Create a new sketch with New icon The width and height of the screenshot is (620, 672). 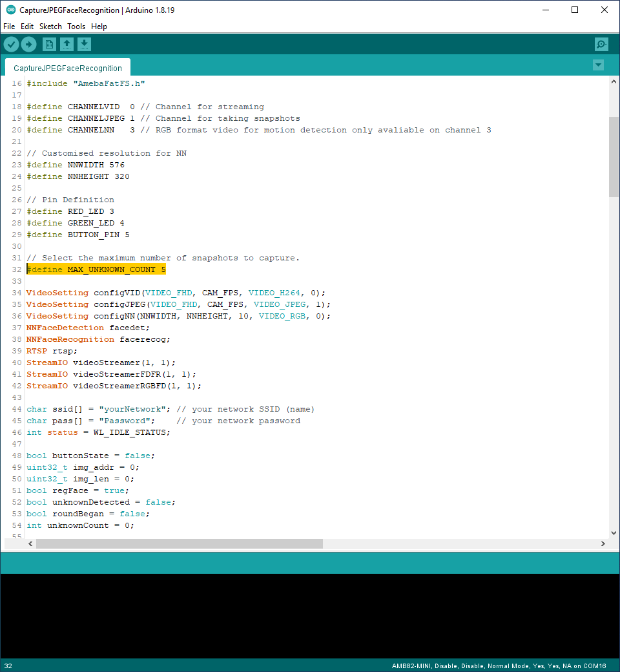(x=49, y=44)
